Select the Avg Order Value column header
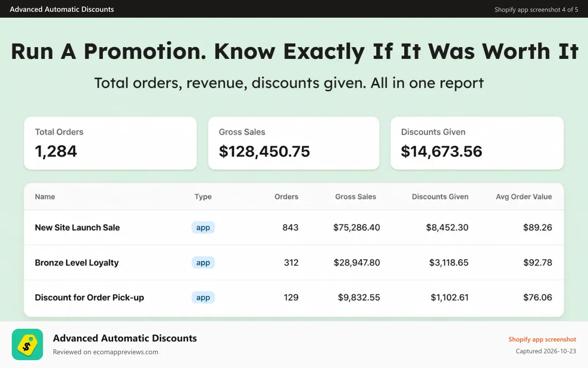588x368 pixels. click(x=524, y=197)
